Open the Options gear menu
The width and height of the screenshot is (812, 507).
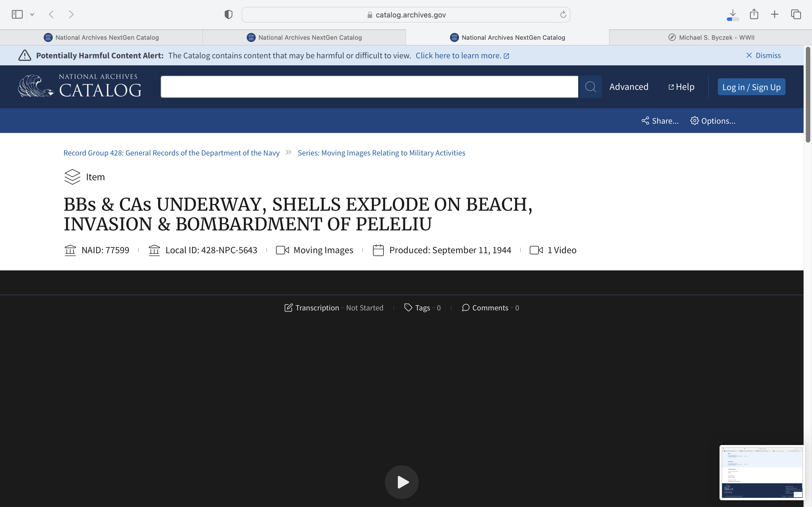click(713, 121)
